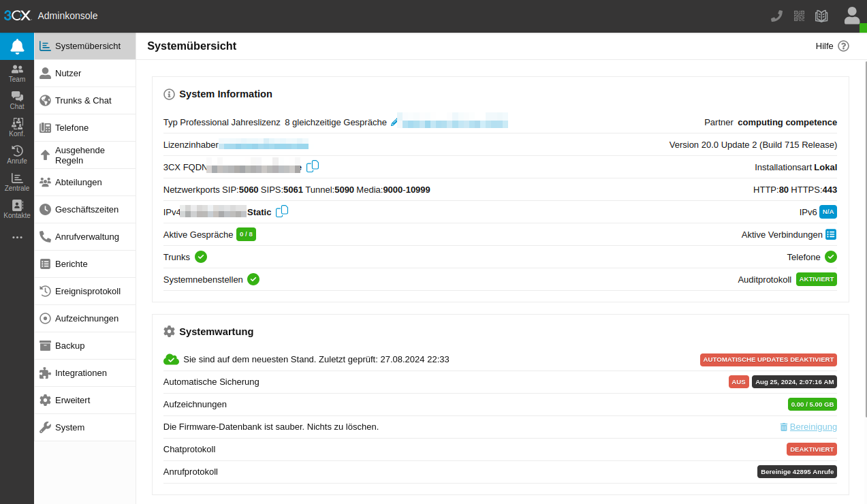
Task: Open the user guide book icon
Action: tap(821, 16)
